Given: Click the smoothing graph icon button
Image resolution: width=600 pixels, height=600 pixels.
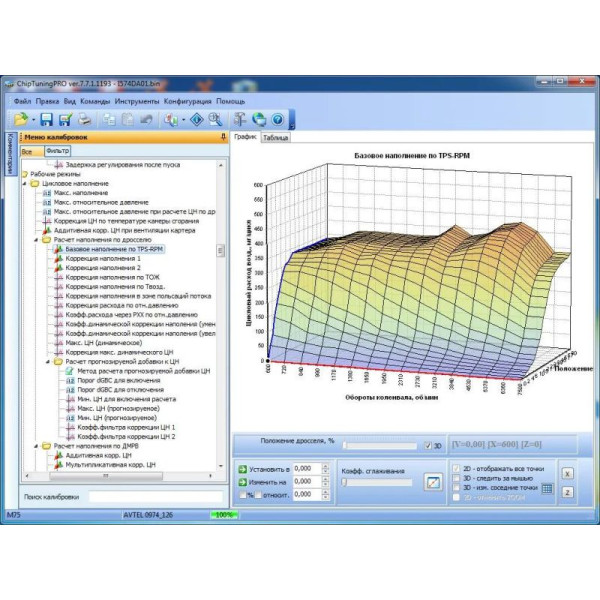Looking at the screenshot, I should (x=432, y=483).
